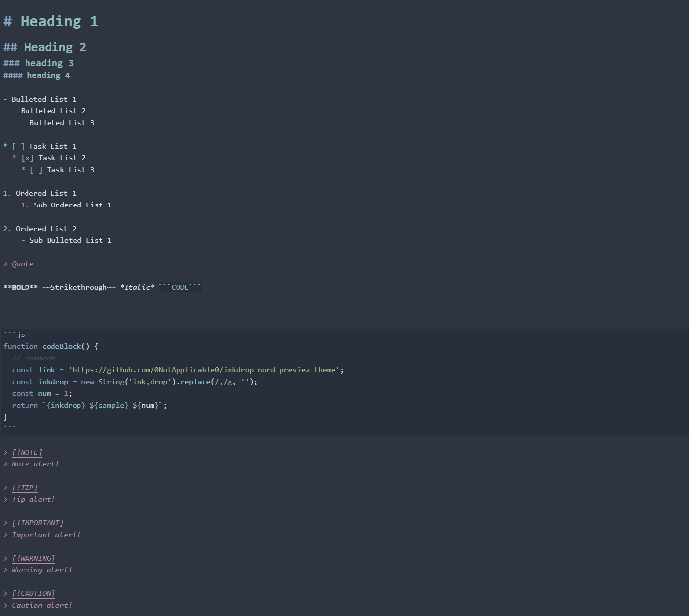Click the closing code fence backticks
Viewport: 689px width, 616px height.
pyautogui.click(x=10, y=428)
